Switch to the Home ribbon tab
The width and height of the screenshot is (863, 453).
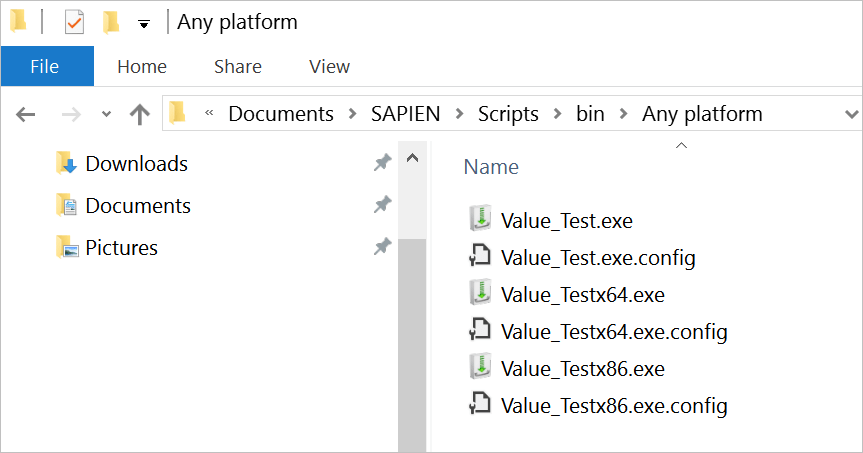(x=142, y=67)
